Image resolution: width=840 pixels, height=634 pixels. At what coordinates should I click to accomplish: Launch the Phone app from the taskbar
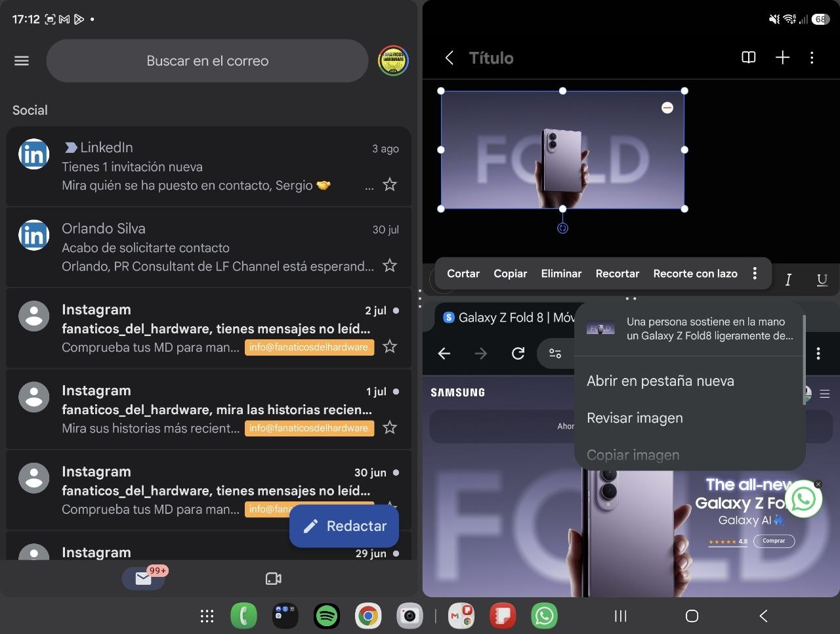[244, 616]
